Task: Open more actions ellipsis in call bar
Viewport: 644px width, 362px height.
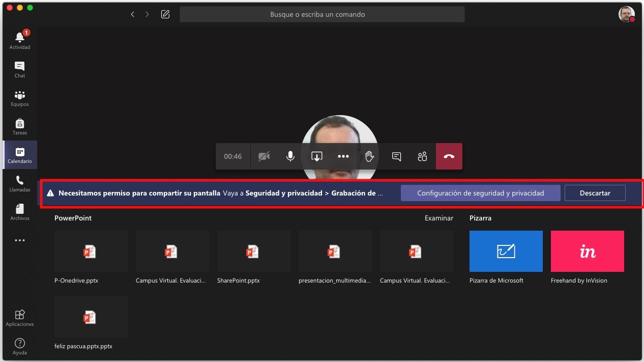Action: (x=343, y=156)
